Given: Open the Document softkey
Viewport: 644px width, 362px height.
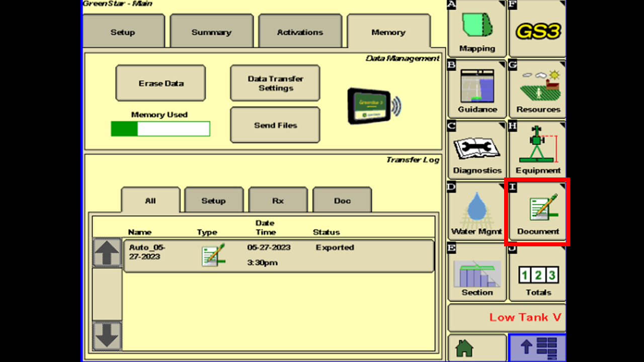Looking at the screenshot, I should click(x=537, y=211).
